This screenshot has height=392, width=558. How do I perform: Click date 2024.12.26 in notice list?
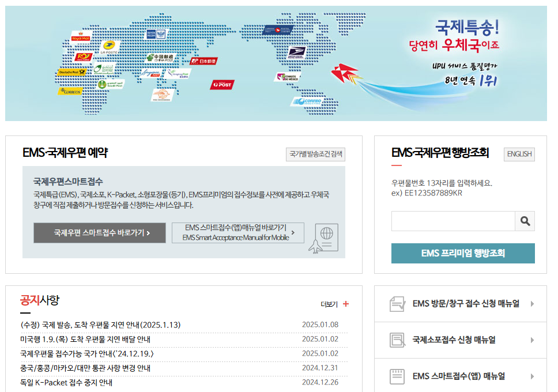coord(321,382)
